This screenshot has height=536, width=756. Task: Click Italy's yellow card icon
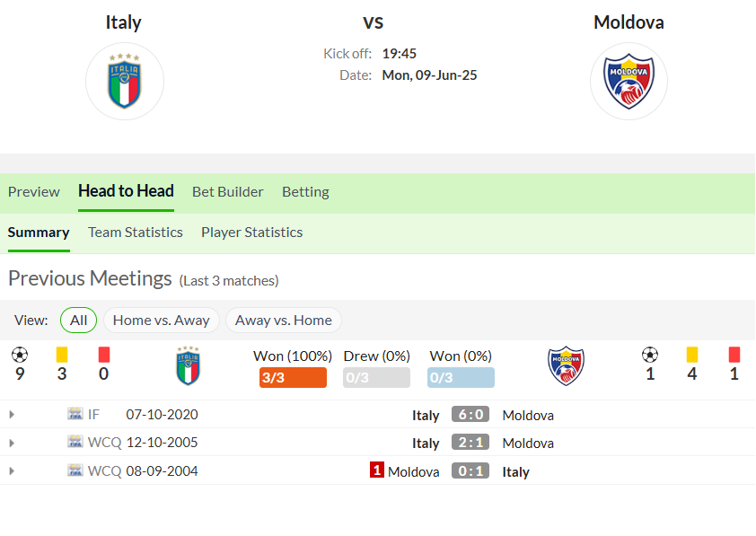(x=62, y=355)
